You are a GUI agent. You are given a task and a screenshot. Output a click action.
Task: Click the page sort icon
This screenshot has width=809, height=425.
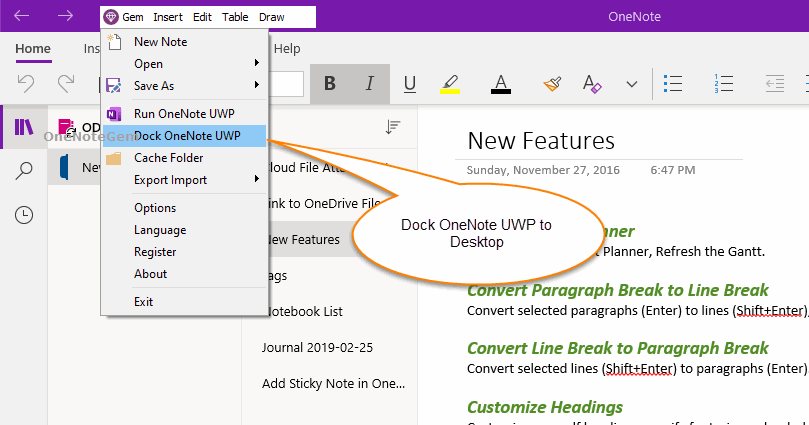[393, 127]
